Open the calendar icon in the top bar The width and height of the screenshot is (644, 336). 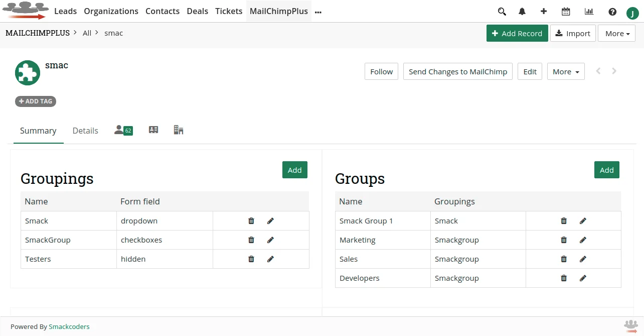click(x=566, y=11)
